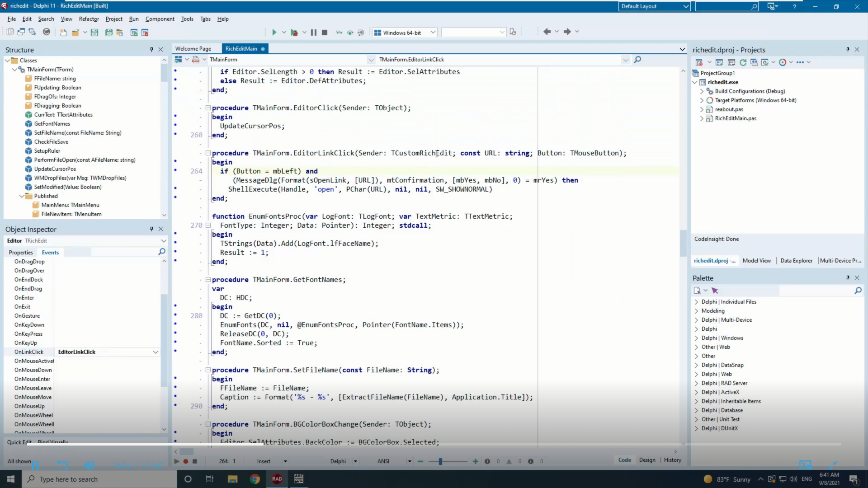Open the Windows 64-bit platform dropdown
Viewport: 868px width, 488px height.
pos(433,32)
